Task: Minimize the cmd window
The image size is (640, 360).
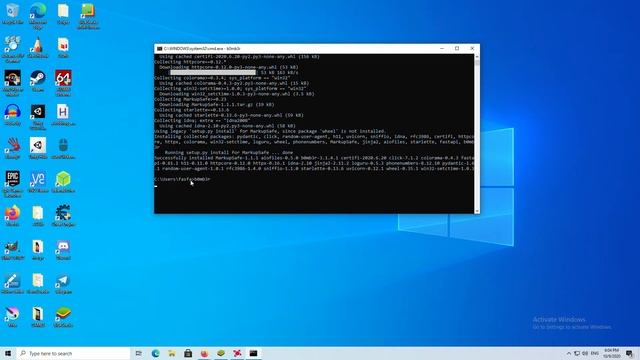Action: coord(442,49)
